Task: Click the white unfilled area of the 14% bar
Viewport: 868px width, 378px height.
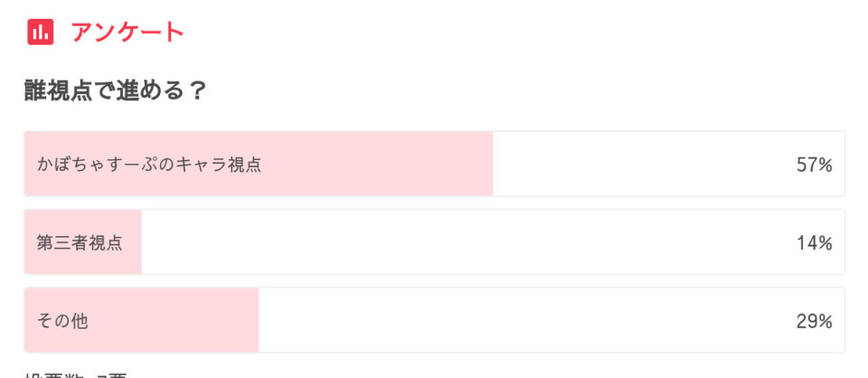Action: pos(452,242)
